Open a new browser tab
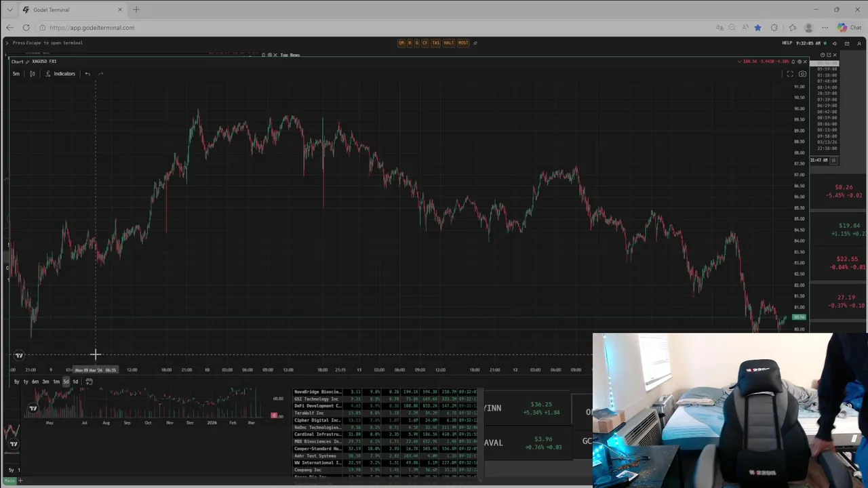Viewport: 868px width, 488px height. pos(136,9)
